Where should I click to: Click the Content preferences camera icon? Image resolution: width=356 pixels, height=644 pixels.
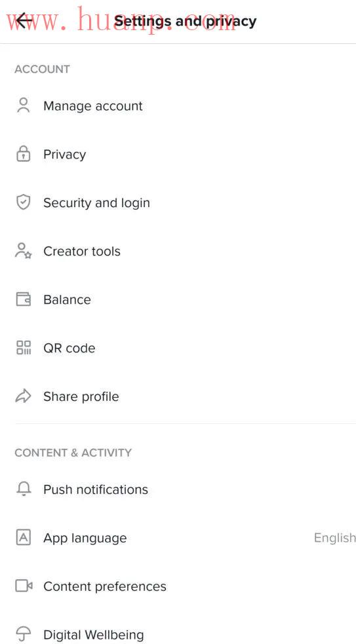(24, 586)
